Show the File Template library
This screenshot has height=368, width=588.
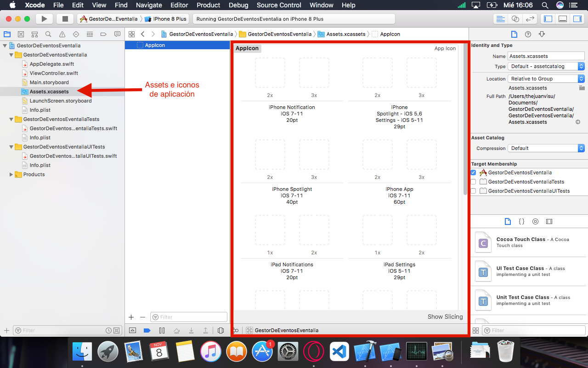508,221
